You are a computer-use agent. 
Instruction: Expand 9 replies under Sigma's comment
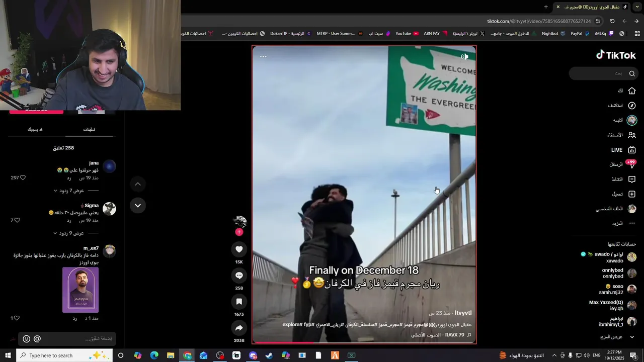[68, 233]
